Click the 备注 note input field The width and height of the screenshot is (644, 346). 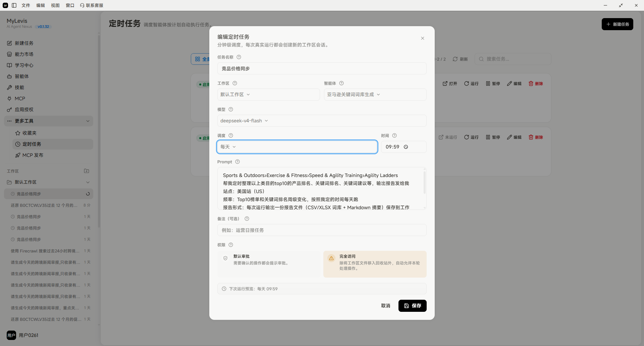[x=322, y=230]
